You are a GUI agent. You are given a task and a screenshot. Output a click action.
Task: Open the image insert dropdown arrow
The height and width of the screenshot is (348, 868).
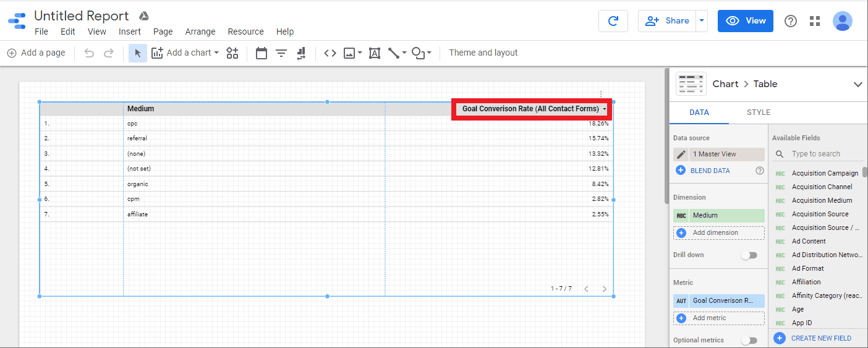click(x=359, y=53)
